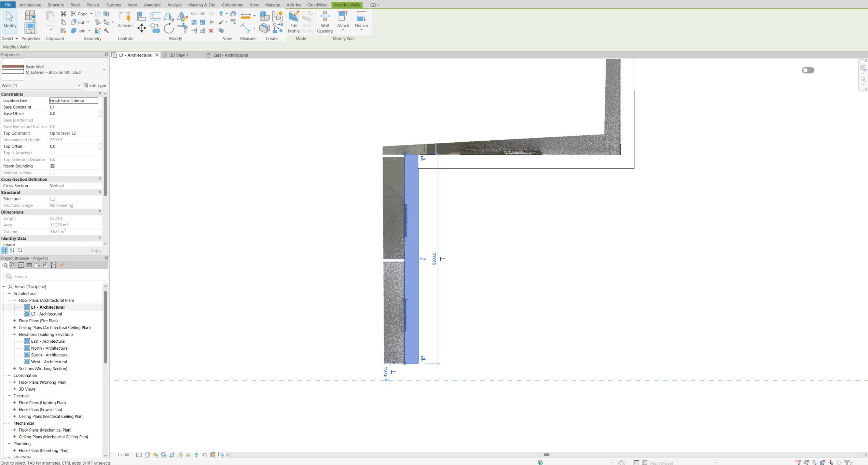
Task: Click the Rotate tool icon
Action: click(x=169, y=28)
